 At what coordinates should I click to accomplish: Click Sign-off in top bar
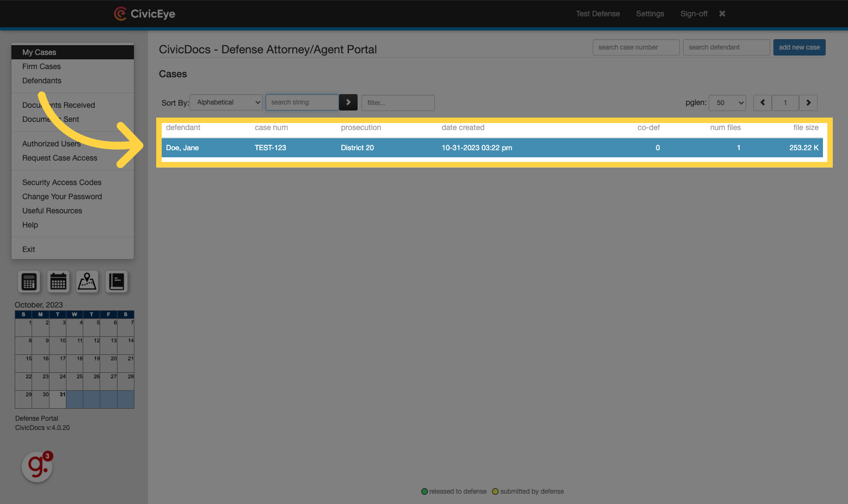[694, 14]
